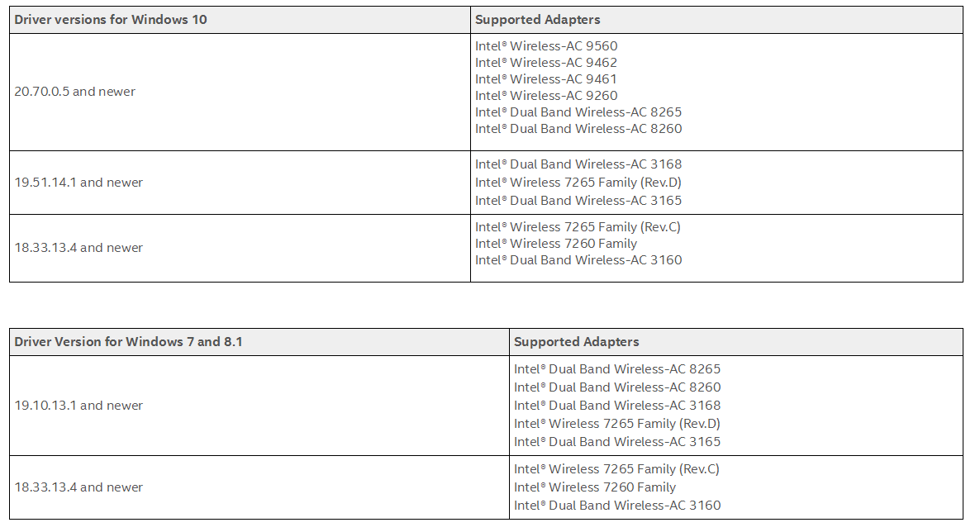Screen dimensions: 980x532
Task: Select the Intel Wireless-AC 9260 entry
Action: coord(546,96)
